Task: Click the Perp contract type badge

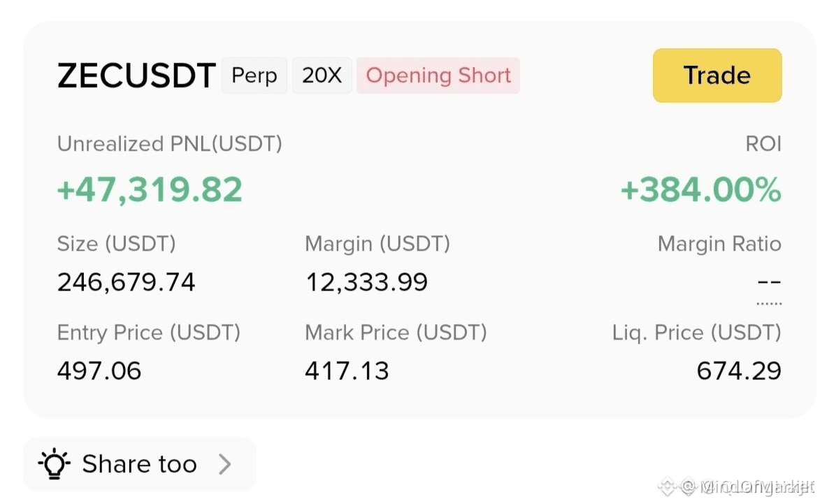Action: (254, 75)
